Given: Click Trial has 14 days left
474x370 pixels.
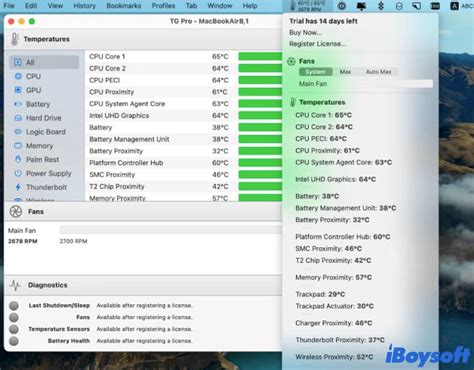Looking at the screenshot, I should click(x=323, y=21).
